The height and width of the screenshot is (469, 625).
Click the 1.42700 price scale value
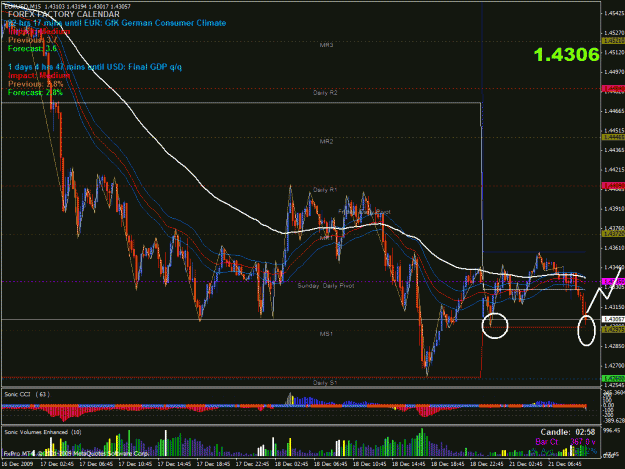click(x=614, y=365)
